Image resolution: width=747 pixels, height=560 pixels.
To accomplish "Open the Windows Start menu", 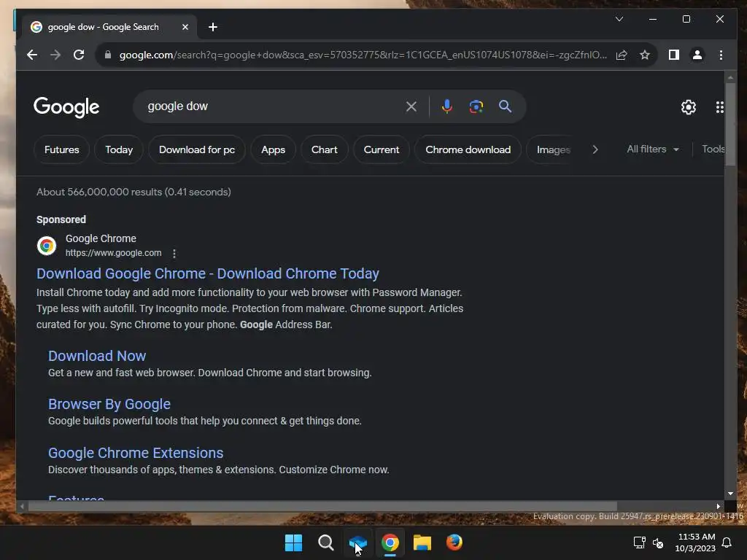I will [x=293, y=542].
